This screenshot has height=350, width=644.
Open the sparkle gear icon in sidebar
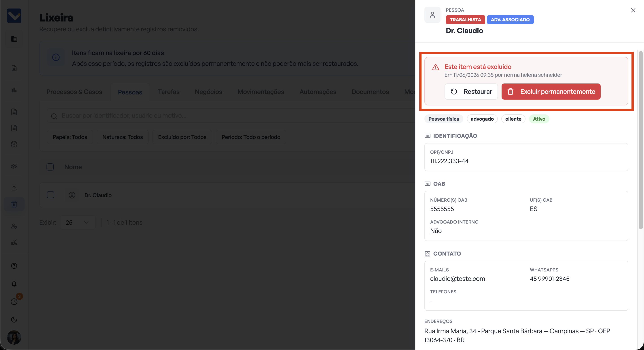pos(14,166)
